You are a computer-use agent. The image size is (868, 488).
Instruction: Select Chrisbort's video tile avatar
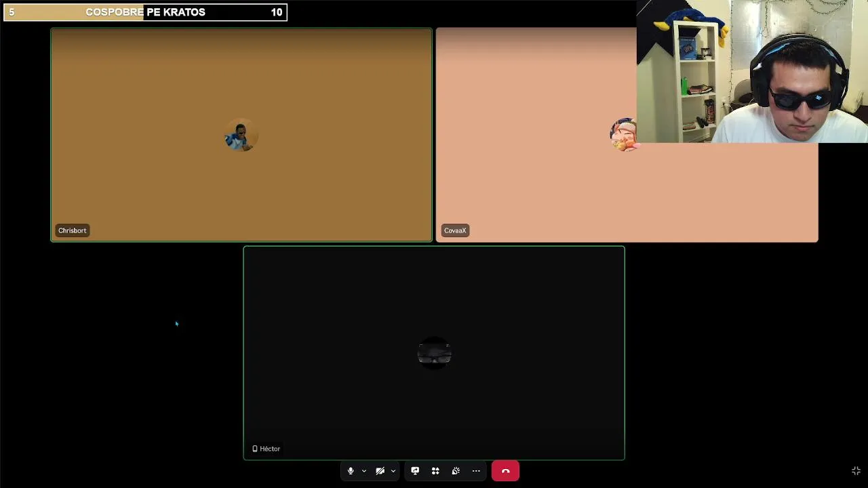tap(240, 135)
